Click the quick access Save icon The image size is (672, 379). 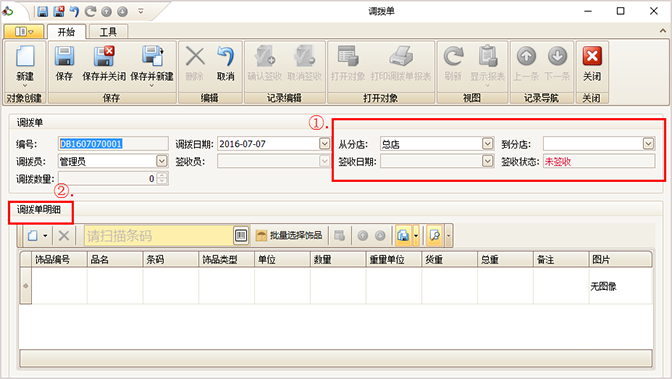[42, 12]
